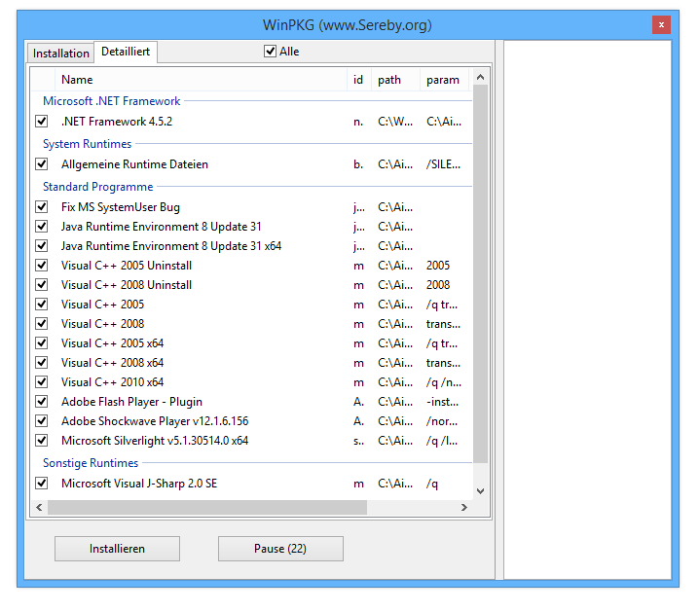Collapse the System Runtimes group header

(87, 144)
